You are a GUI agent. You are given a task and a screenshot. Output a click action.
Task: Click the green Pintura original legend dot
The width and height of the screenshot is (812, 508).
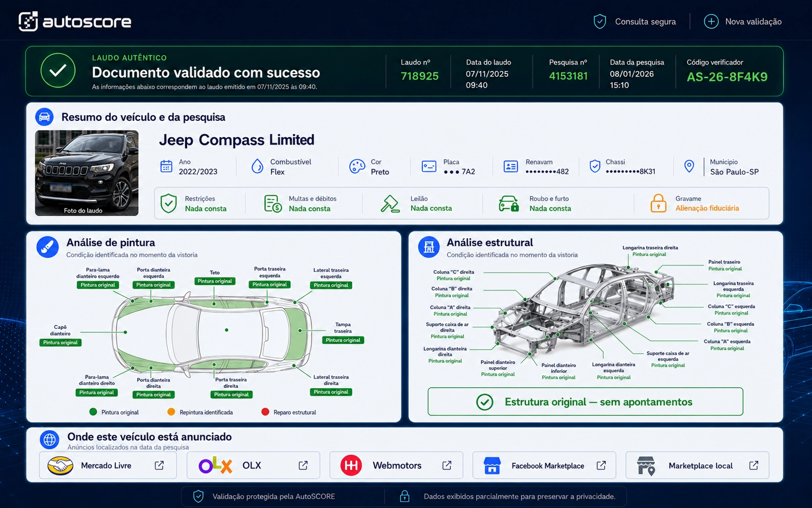(x=93, y=412)
